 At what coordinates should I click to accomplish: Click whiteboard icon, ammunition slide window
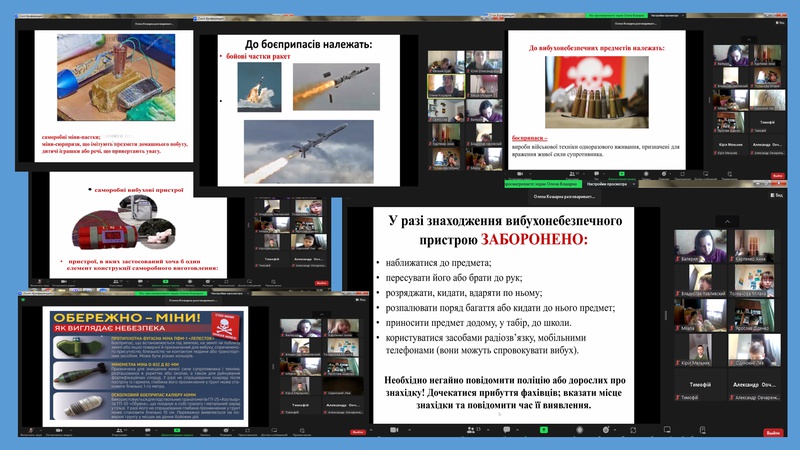[706, 173]
